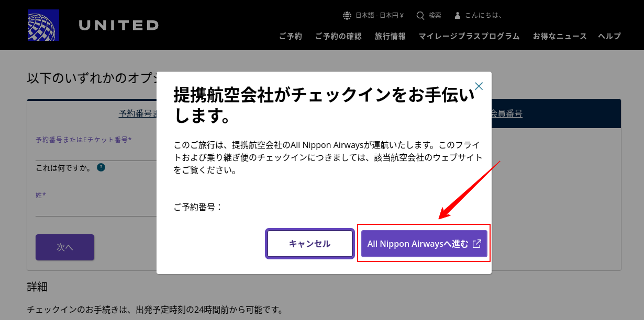
Task: Open the お得なニュース menu
Action: pos(560,36)
